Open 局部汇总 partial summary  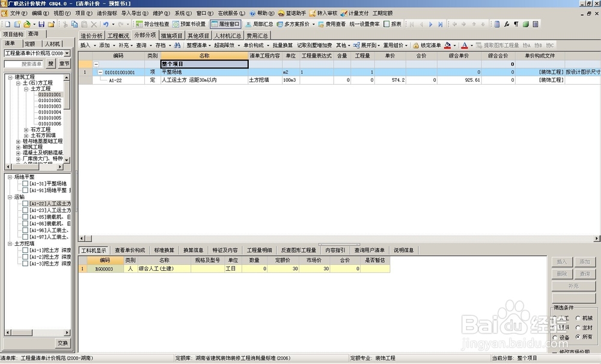tap(259, 24)
